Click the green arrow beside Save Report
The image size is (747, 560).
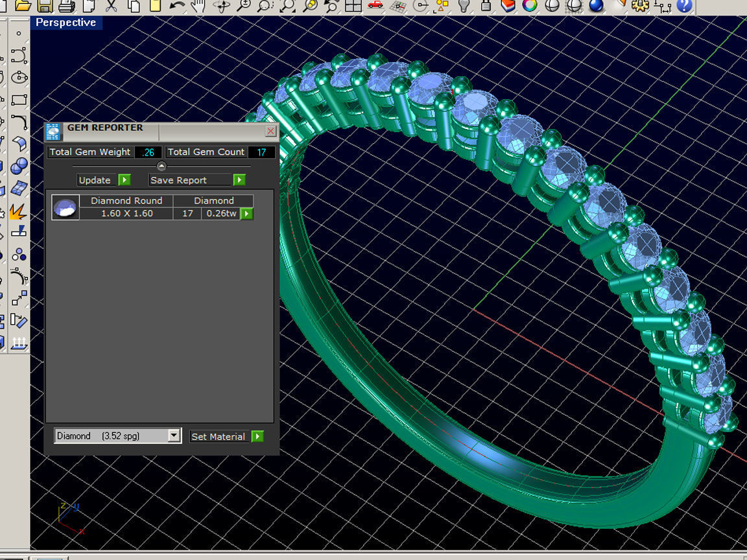pos(239,180)
